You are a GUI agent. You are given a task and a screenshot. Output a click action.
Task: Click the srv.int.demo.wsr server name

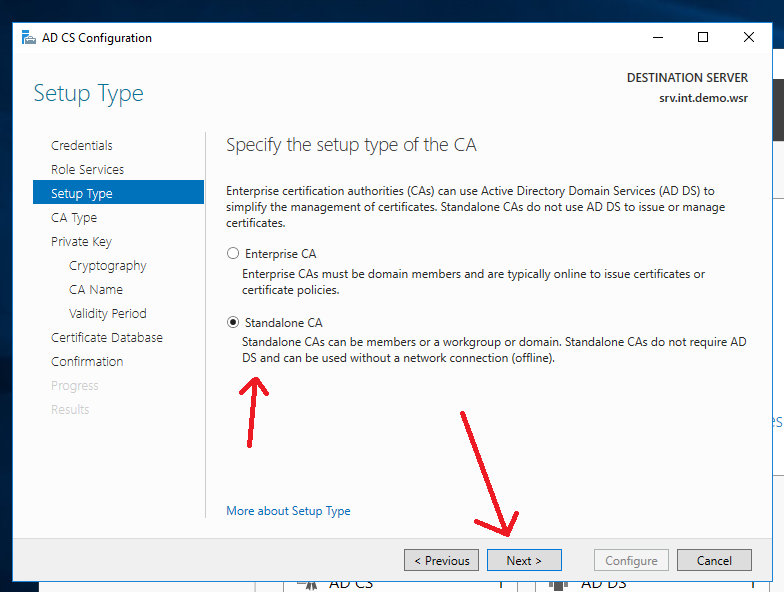click(x=703, y=98)
